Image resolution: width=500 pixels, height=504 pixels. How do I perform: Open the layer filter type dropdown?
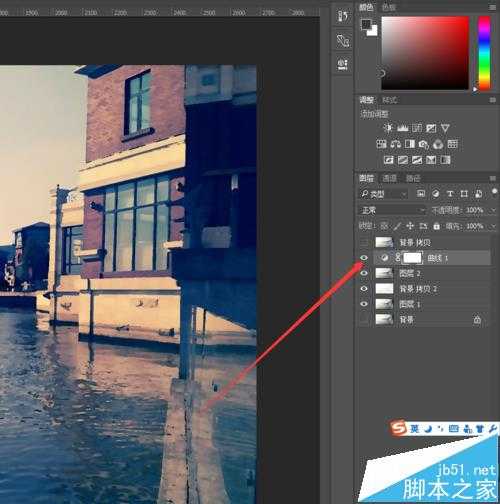(x=383, y=194)
